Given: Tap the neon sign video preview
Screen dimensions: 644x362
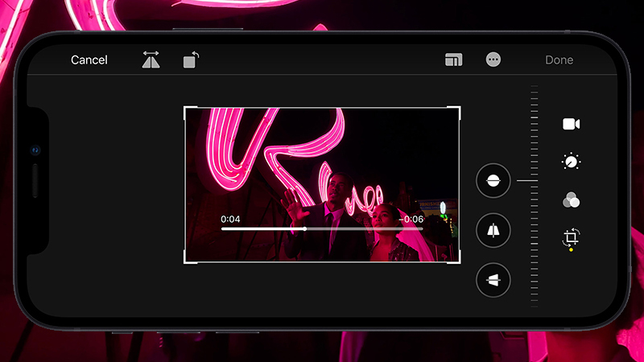Looking at the screenshot, I should tap(322, 161).
